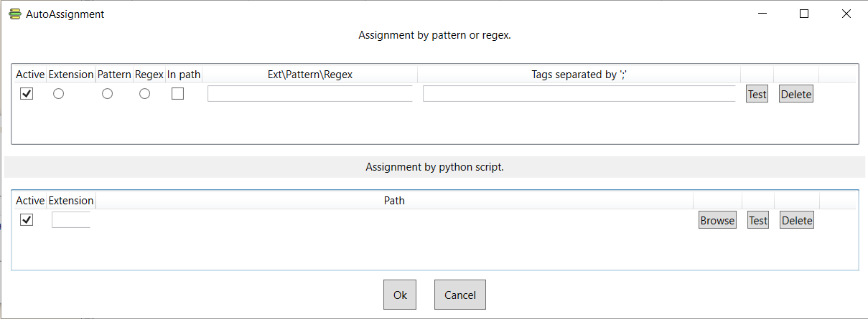Maximize the AutoAssignment window
The image size is (868, 319).
pyautogui.click(x=804, y=14)
